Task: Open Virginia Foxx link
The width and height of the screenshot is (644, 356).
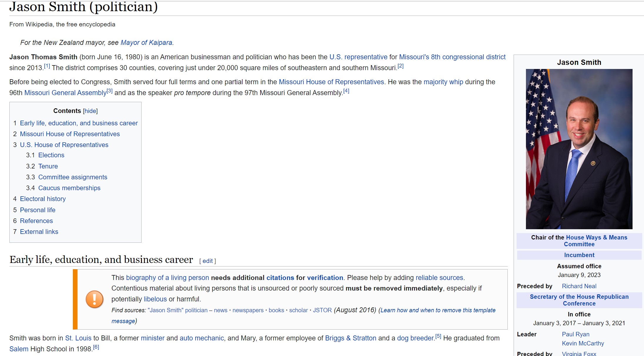Action: tap(579, 354)
